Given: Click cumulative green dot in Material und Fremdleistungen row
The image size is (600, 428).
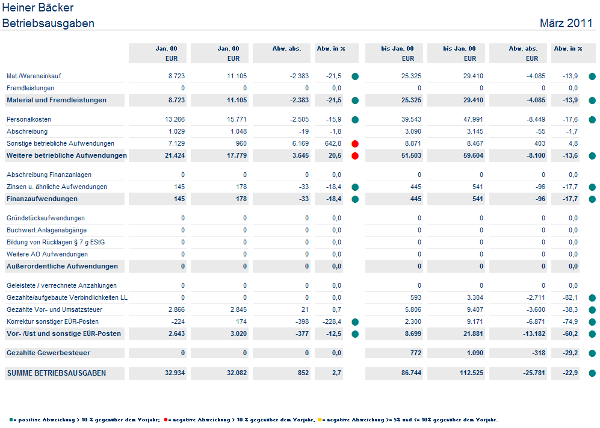Looking at the screenshot, I should pyautogui.click(x=592, y=100).
